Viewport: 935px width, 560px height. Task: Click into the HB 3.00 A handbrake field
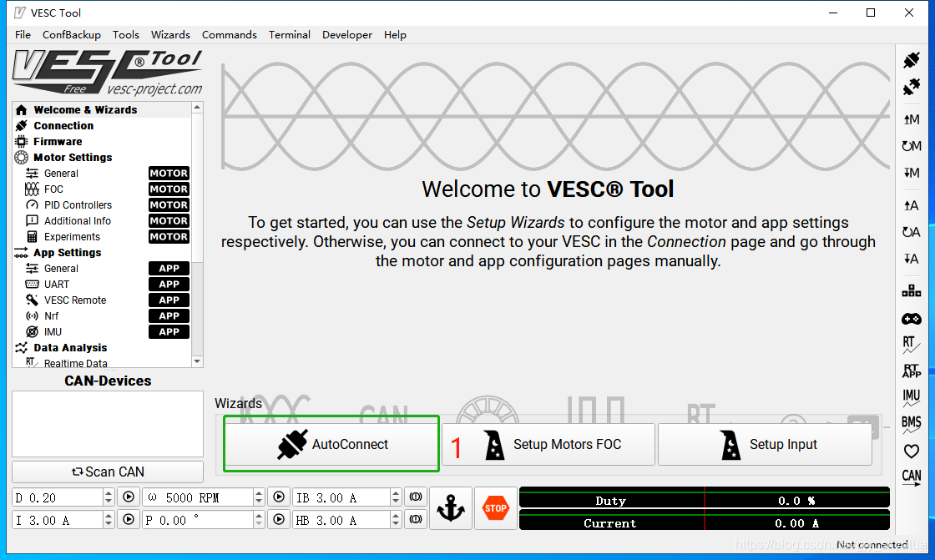(x=341, y=520)
